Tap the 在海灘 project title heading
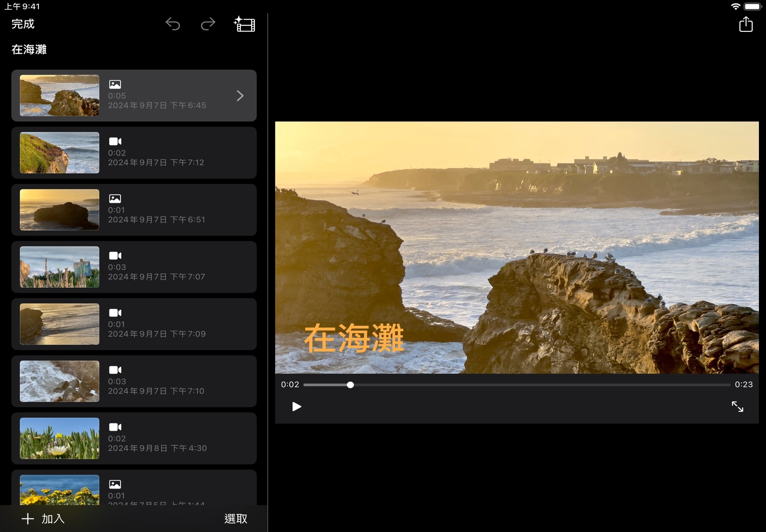Viewport: 766px width, 532px height. 29,49
